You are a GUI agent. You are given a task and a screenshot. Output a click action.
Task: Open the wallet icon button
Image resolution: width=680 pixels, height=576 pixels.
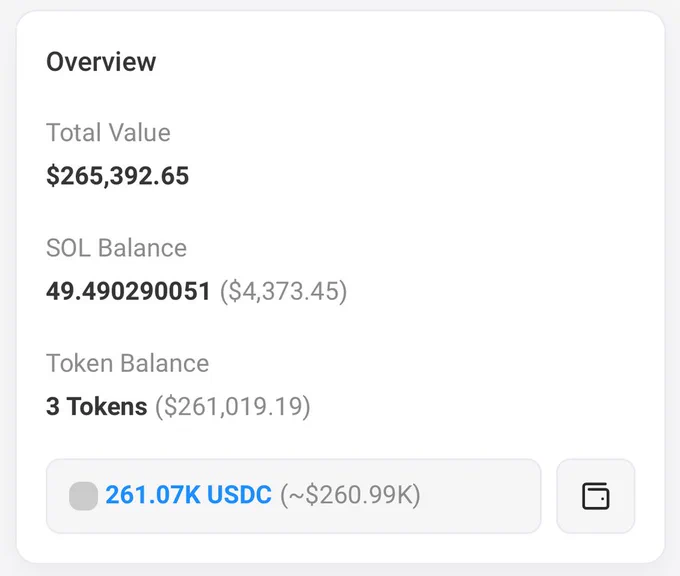click(x=595, y=496)
